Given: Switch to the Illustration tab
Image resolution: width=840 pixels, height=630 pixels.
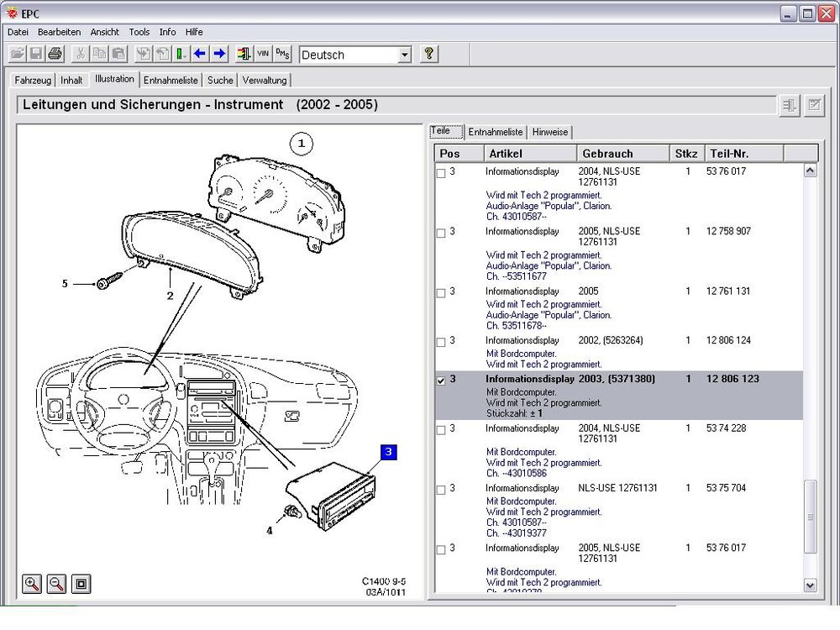Looking at the screenshot, I should [114, 79].
